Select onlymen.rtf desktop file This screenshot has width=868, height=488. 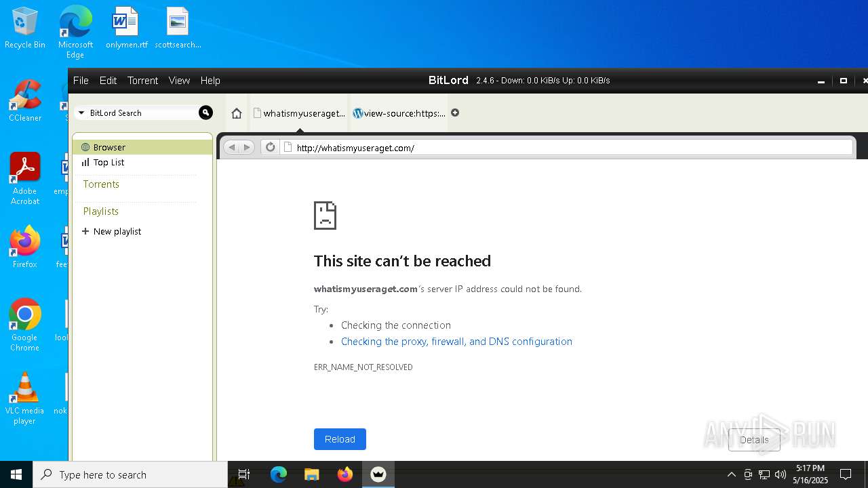126,28
